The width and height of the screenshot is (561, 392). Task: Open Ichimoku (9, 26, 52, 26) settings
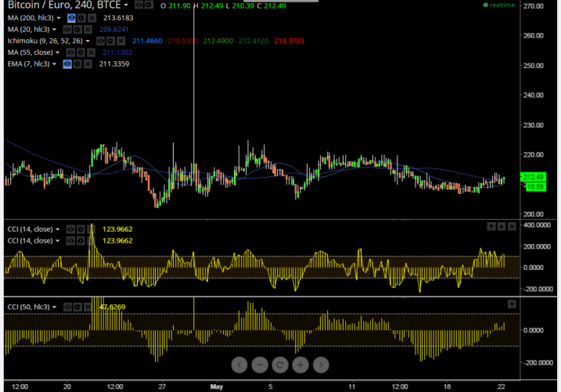pyautogui.click(x=110, y=41)
